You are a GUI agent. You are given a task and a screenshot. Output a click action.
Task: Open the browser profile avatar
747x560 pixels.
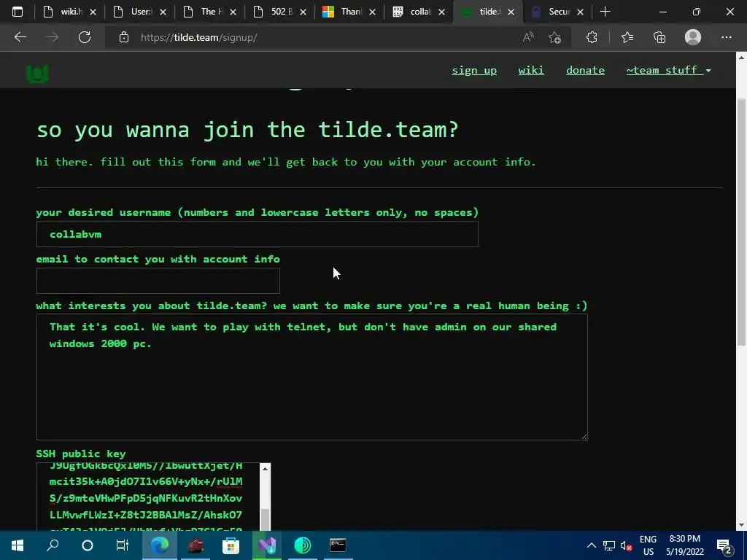[693, 37]
